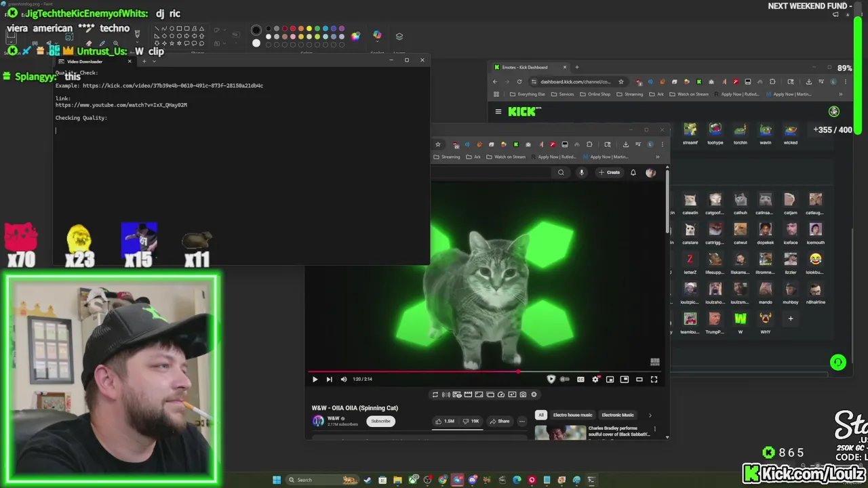Reload the Kick dashboard page
Image resolution: width=868 pixels, height=488 pixels.
pyautogui.click(x=519, y=82)
